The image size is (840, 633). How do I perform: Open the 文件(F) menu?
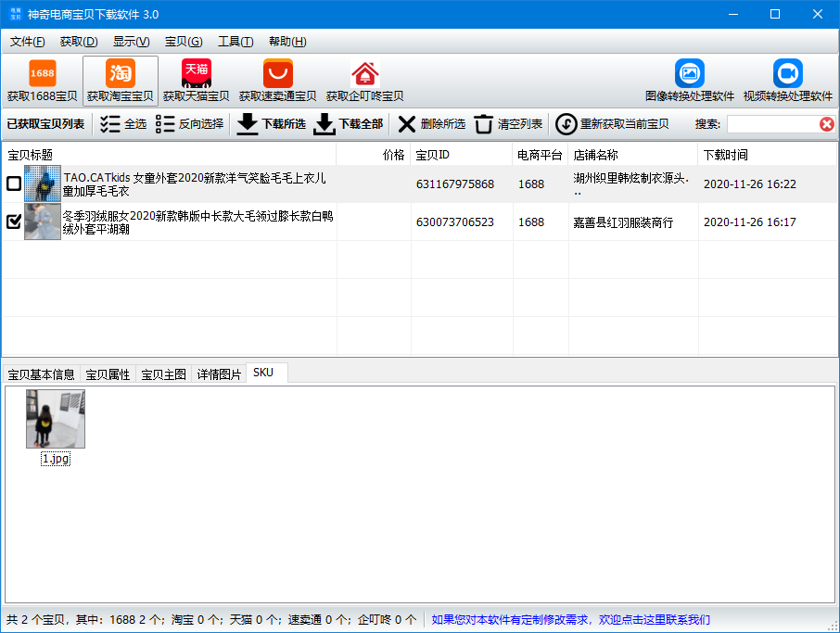[27, 41]
